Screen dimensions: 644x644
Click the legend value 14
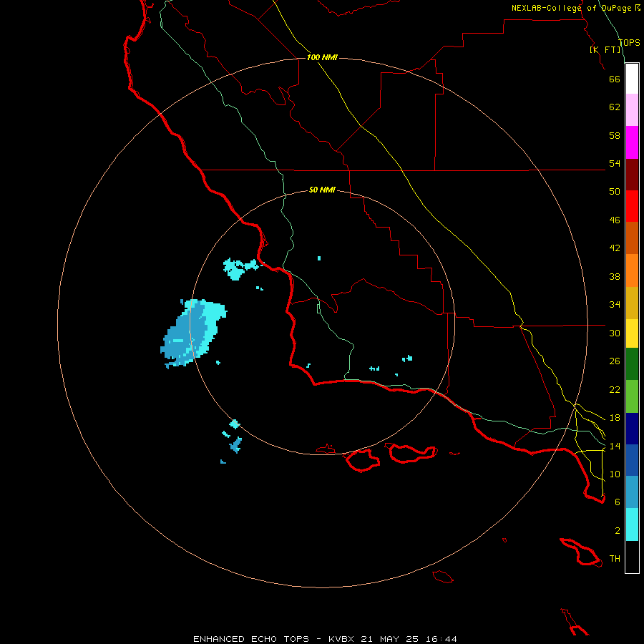point(615,446)
